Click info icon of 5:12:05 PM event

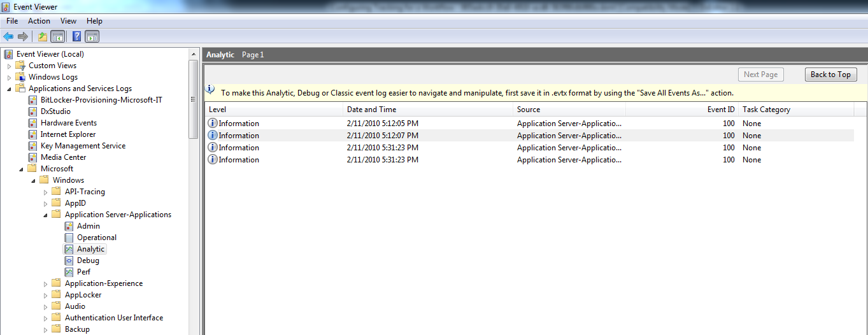[x=213, y=124]
